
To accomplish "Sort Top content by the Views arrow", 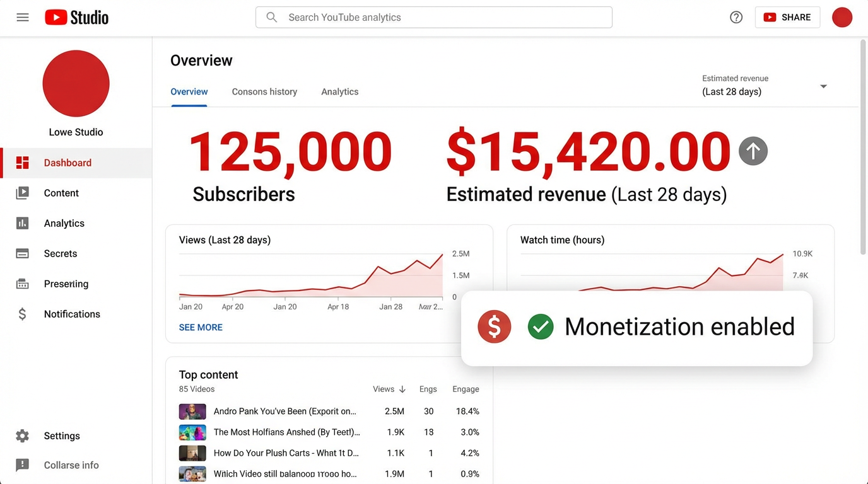I will [402, 389].
